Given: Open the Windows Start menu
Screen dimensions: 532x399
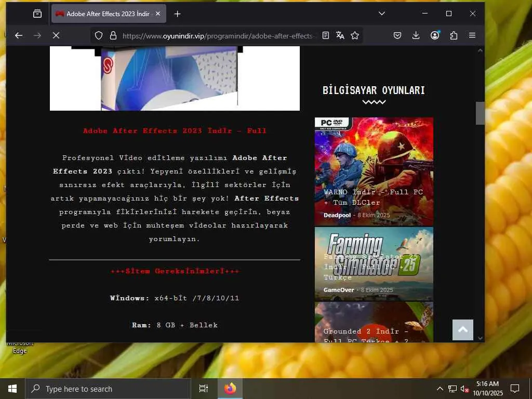Looking at the screenshot, I should 12,389.
